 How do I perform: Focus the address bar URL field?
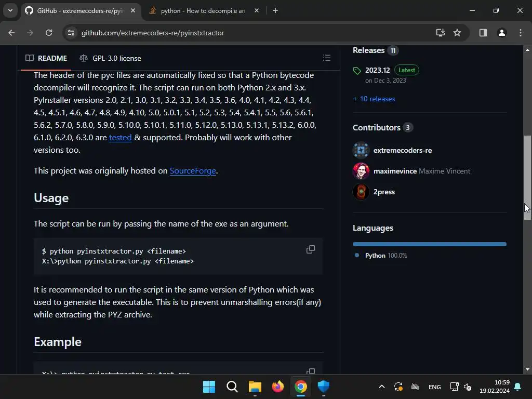[x=153, y=33]
